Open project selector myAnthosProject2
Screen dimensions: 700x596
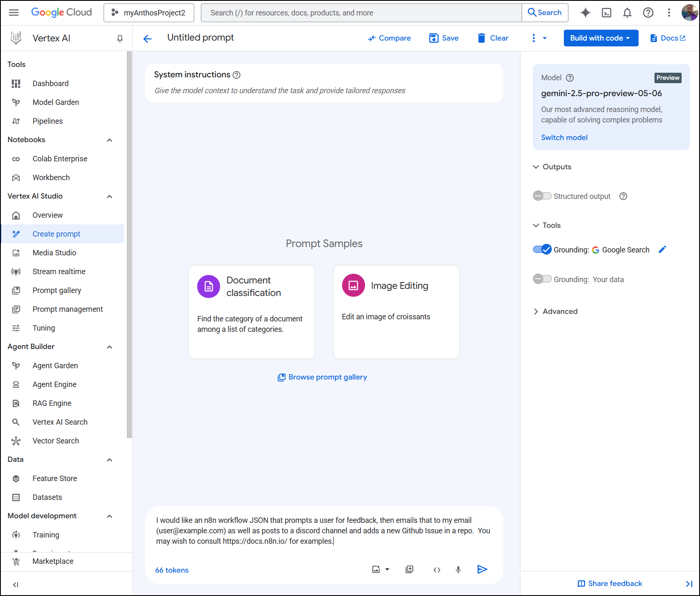(x=149, y=13)
